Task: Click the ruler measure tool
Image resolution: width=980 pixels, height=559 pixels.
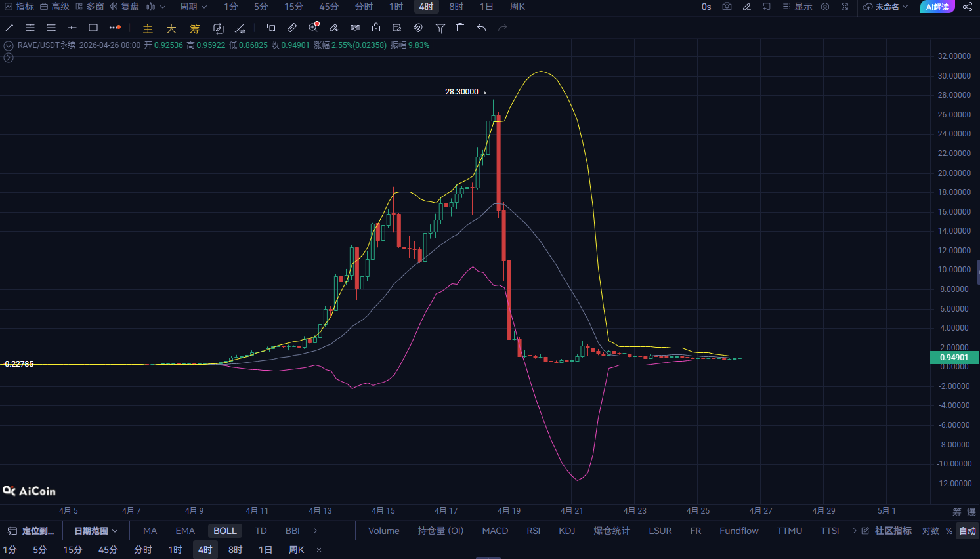Action: point(292,28)
